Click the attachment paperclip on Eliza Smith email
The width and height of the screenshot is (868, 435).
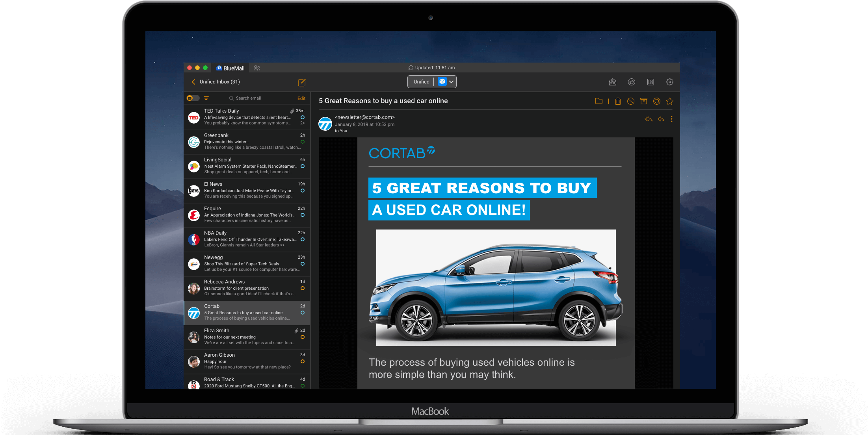(297, 331)
